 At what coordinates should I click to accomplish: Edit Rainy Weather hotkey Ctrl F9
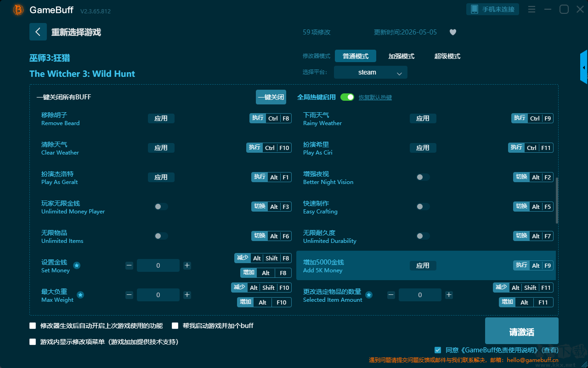click(532, 118)
